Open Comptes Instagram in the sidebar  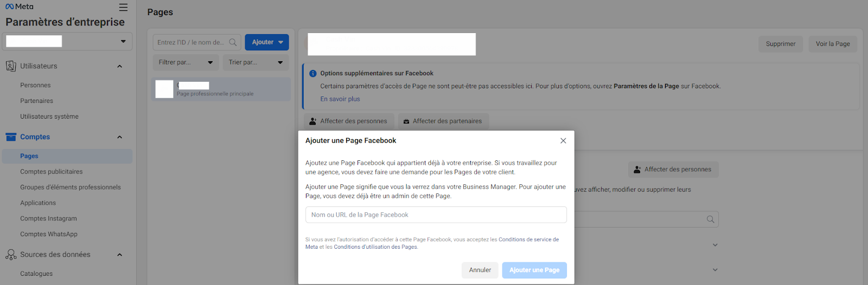[48, 219]
